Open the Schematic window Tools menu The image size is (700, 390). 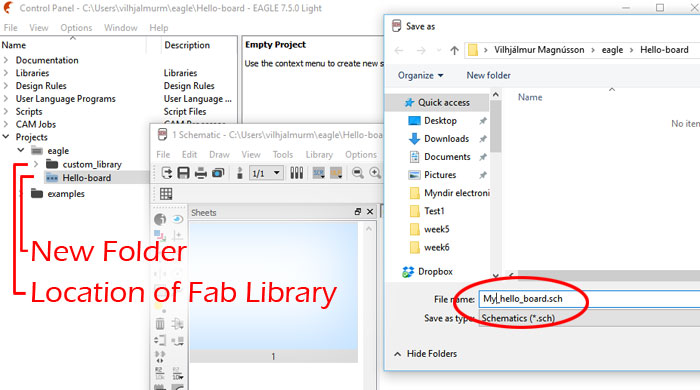pos(283,154)
